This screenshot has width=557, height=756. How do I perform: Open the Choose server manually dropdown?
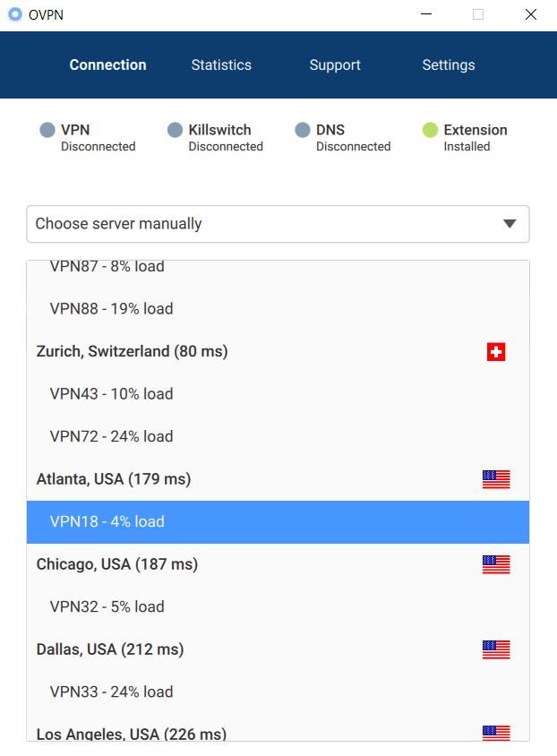coord(278,224)
